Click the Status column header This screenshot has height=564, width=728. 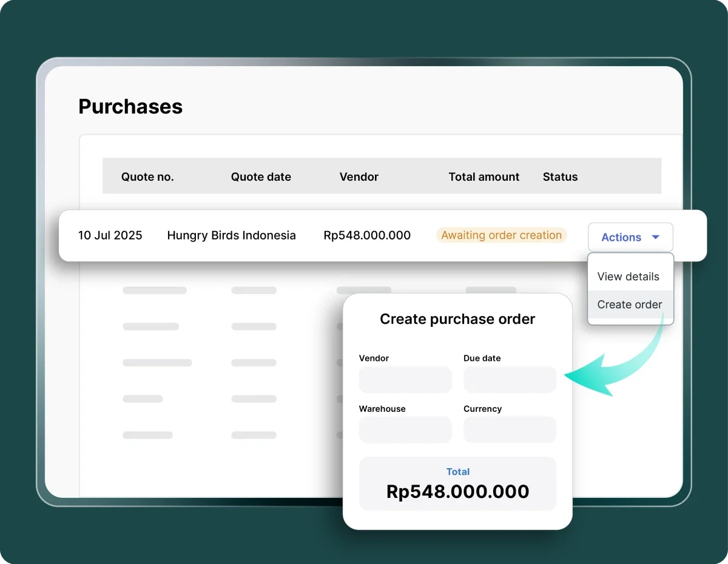(x=559, y=176)
